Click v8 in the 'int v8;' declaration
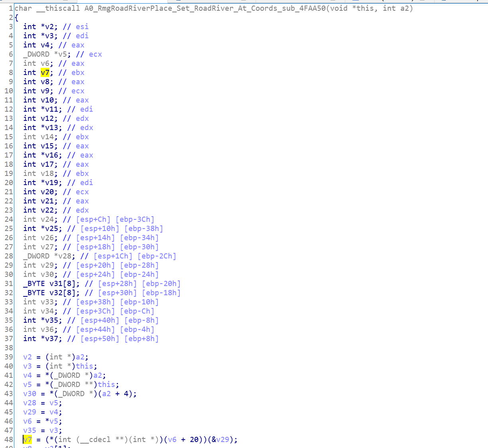Image resolution: width=488 pixels, height=448 pixels. (45, 82)
